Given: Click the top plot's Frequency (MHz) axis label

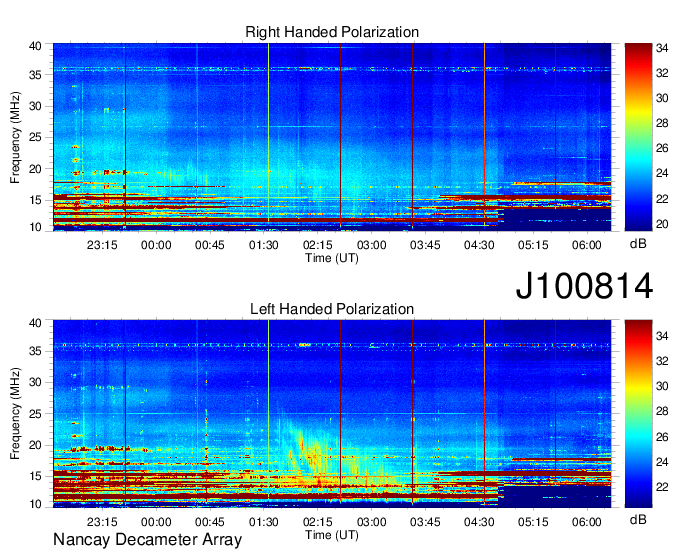Looking at the screenshot, I should pyautogui.click(x=15, y=137).
